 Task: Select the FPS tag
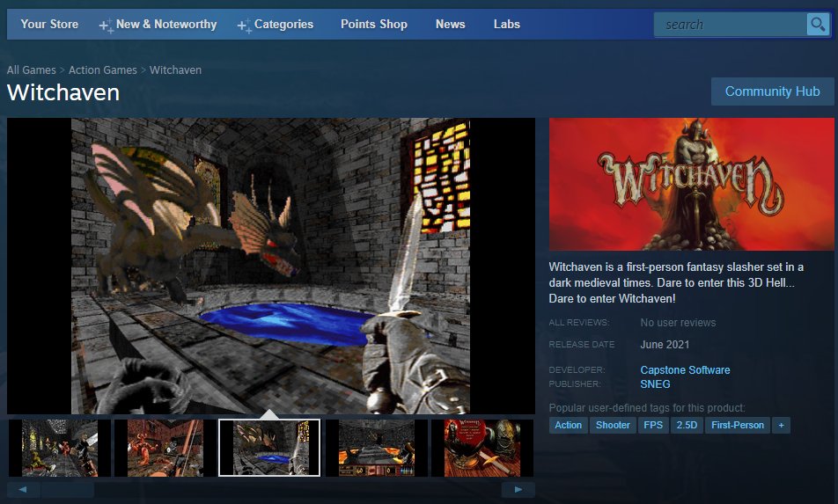(x=653, y=425)
